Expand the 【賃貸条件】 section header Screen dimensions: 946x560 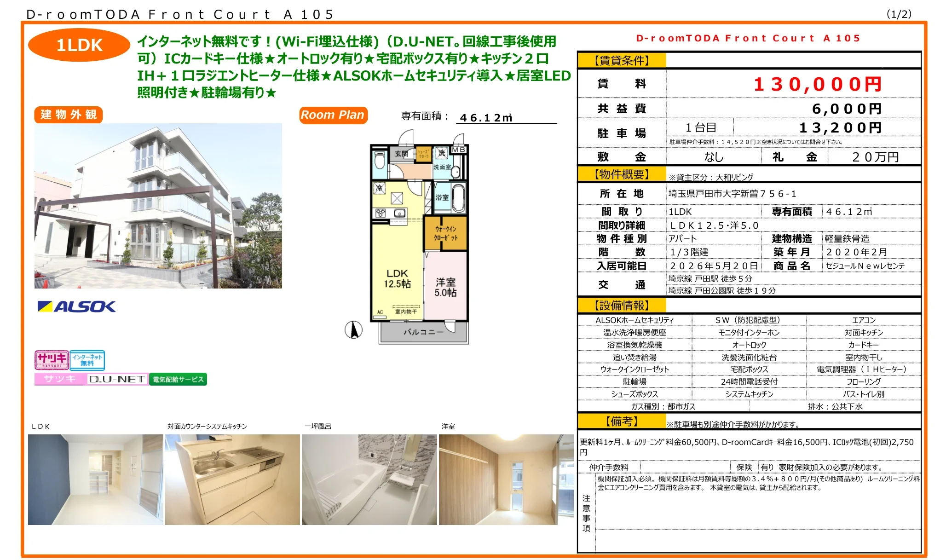point(622,60)
